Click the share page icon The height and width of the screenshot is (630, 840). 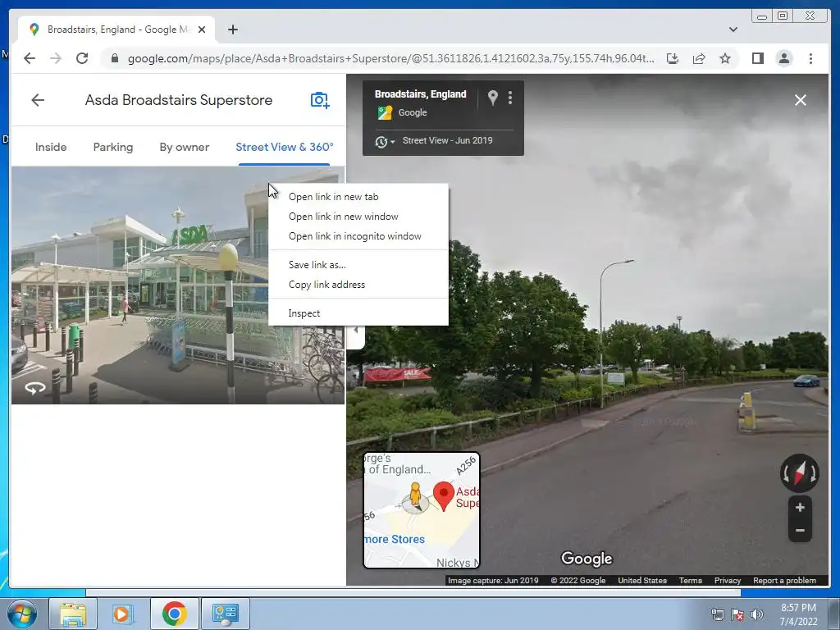point(699,58)
